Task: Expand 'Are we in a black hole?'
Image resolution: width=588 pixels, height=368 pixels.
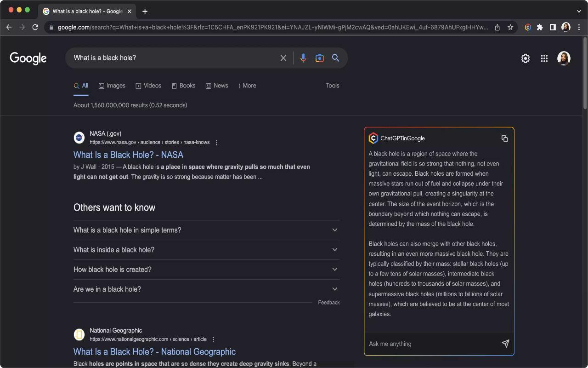Action: pyautogui.click(x=207, y=289)
